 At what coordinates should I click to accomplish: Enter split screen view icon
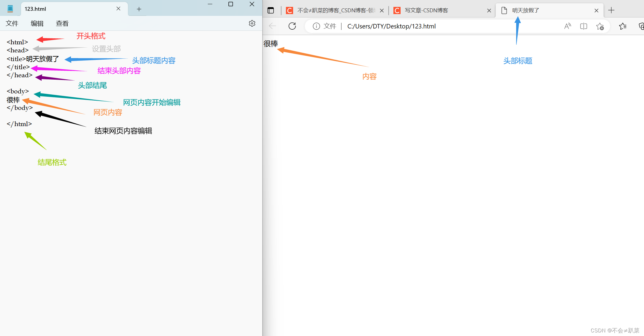pos(584,26)
